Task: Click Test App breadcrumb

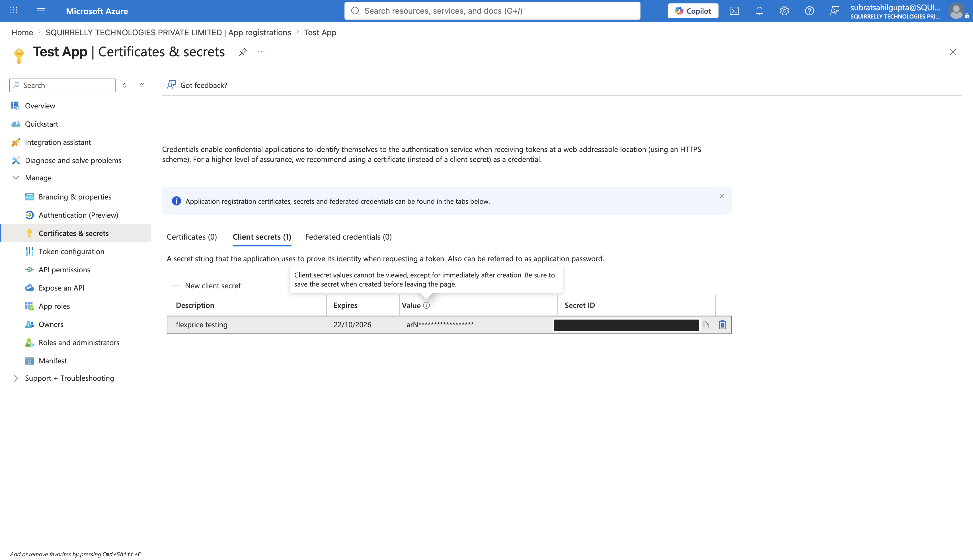Action: (x=320, y=32)
